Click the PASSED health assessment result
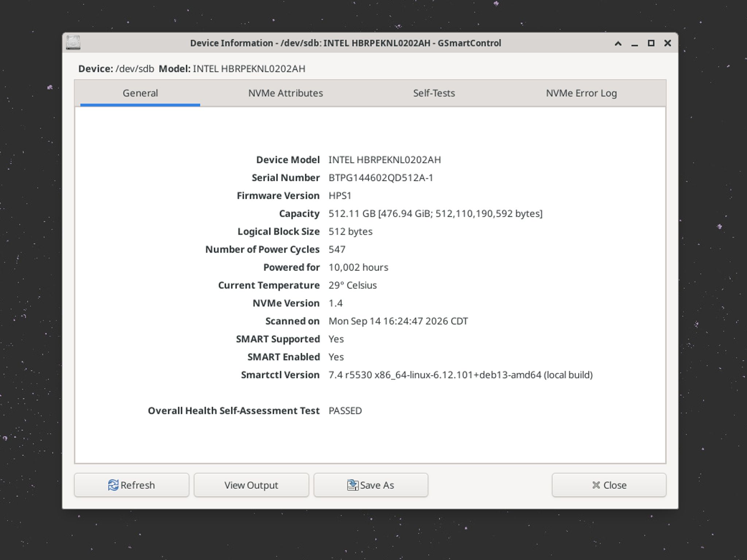This screenshot has height=560, width=747. pyautogui.click(x=345, y=411)
